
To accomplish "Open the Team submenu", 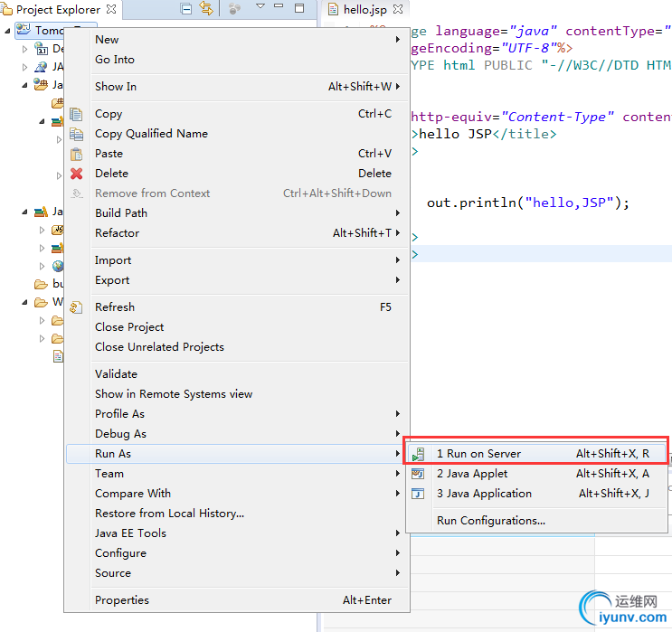I will click(x=238, y=474).
